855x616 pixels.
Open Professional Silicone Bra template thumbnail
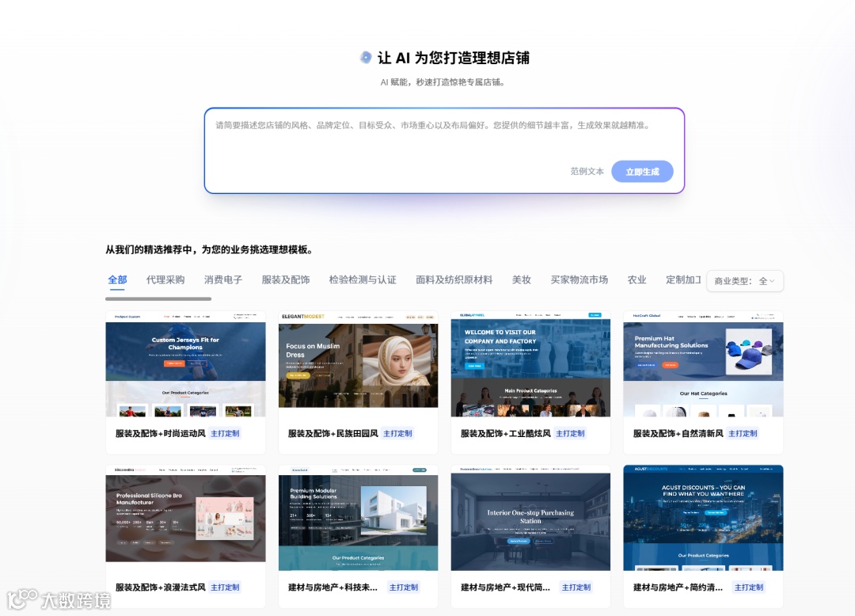[185, 514]
